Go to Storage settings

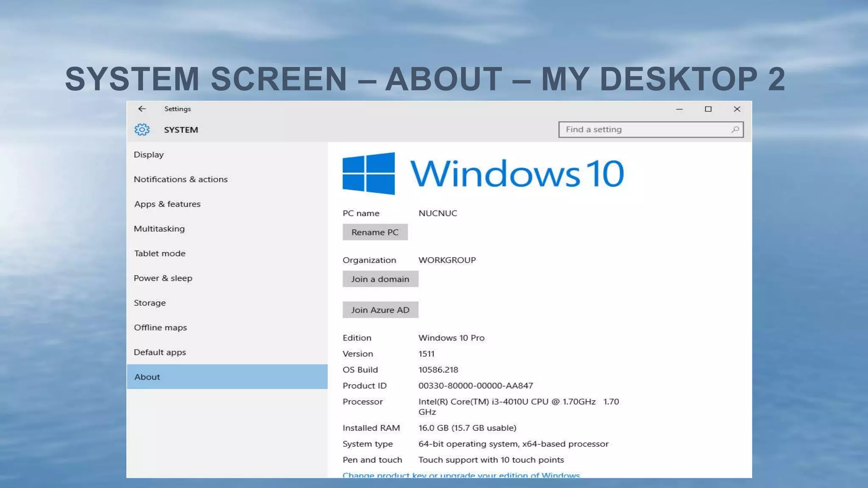tap(227, 303)
